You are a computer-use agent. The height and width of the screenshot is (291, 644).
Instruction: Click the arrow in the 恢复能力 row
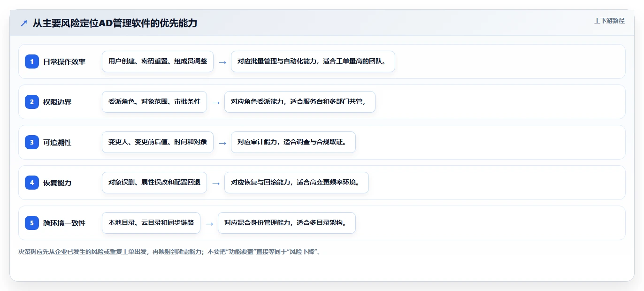tap(216, 183)
